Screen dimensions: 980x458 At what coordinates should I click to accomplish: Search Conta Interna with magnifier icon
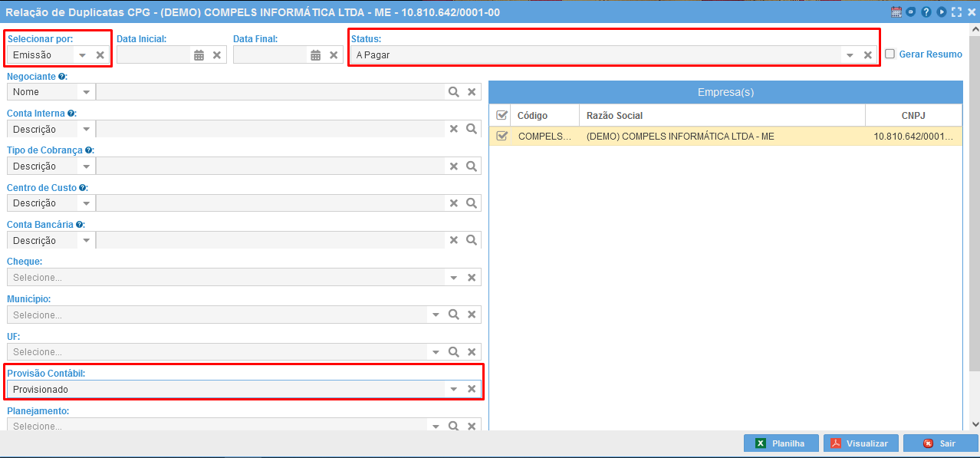pos(472,128)
